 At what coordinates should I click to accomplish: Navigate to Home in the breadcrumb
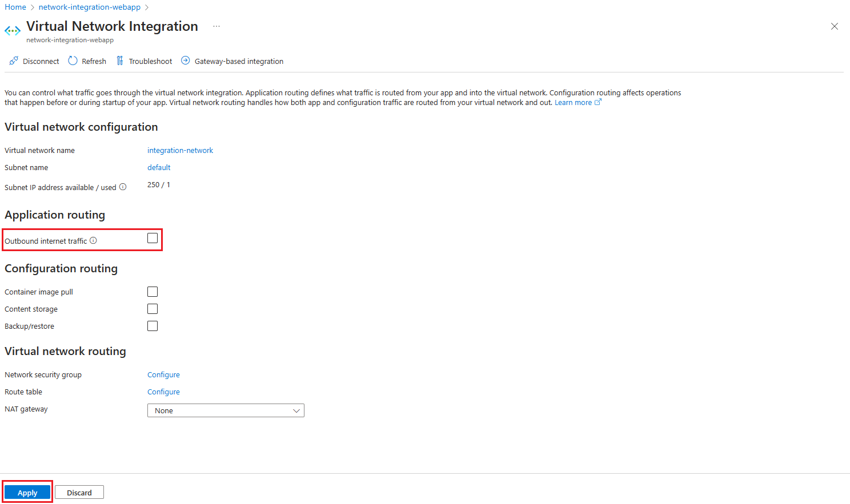coord(14,6)
